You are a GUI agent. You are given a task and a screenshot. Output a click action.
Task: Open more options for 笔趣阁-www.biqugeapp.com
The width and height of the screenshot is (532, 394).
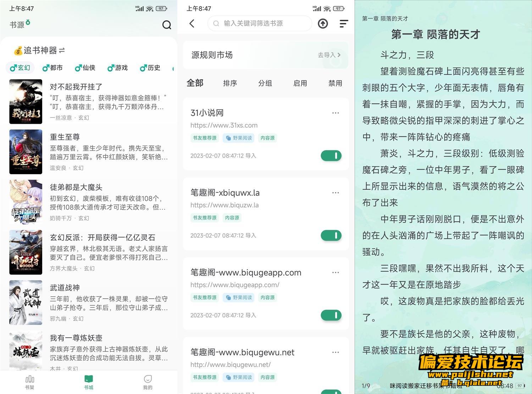point(336,272)
